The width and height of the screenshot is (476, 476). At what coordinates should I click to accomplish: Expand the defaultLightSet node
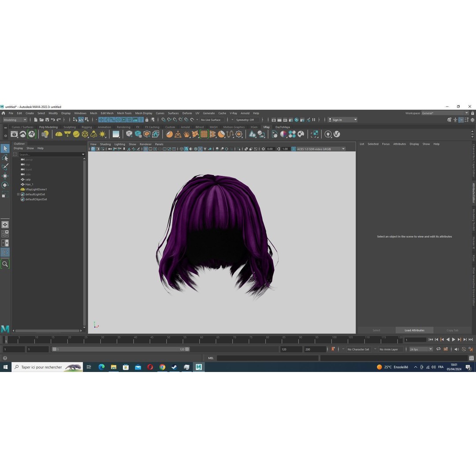18,194
